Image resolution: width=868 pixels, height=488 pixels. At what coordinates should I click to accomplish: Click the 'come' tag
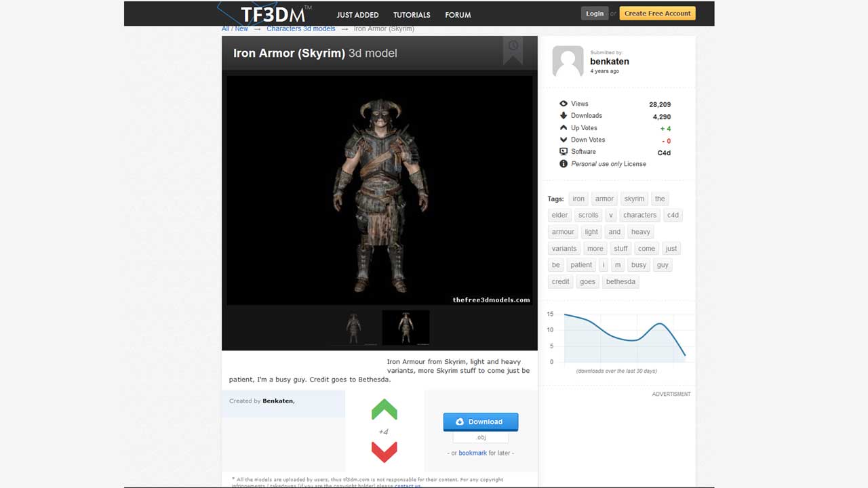click(647, 249)
